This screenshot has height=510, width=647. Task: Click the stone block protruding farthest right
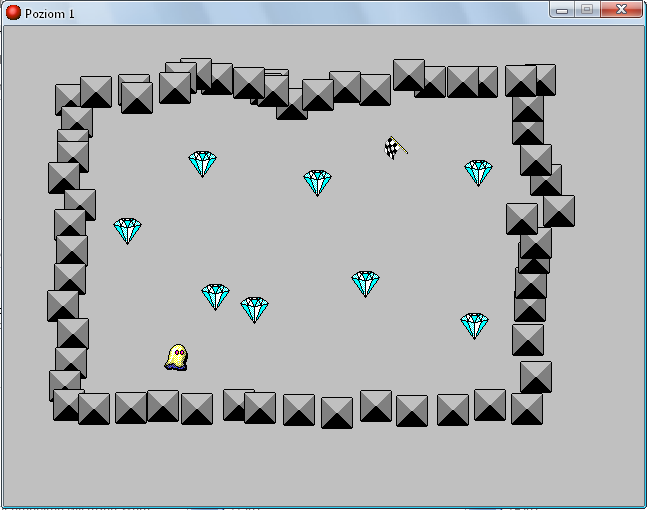coord(558,211)
